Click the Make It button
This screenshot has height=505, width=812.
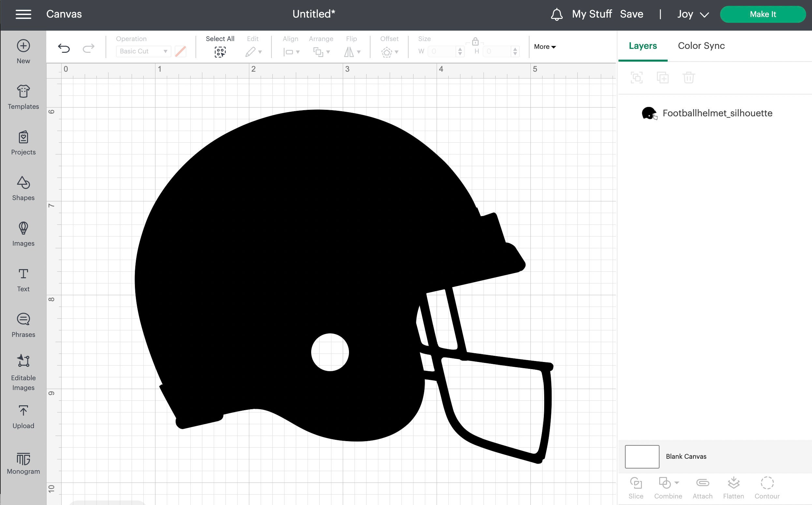click(763, 14)
